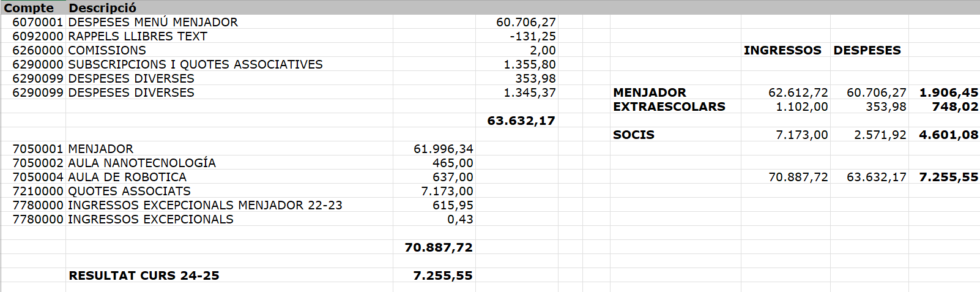Select the 62.612,72 menjador income cell
This screenshot has width=980, height=292.
coord(798,92)
